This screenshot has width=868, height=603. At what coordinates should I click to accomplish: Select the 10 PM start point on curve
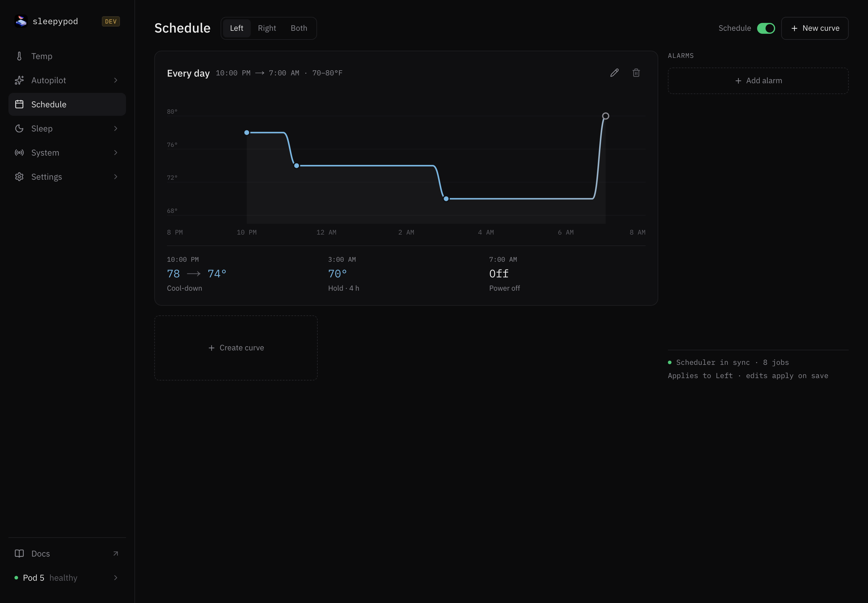(247, 133)
